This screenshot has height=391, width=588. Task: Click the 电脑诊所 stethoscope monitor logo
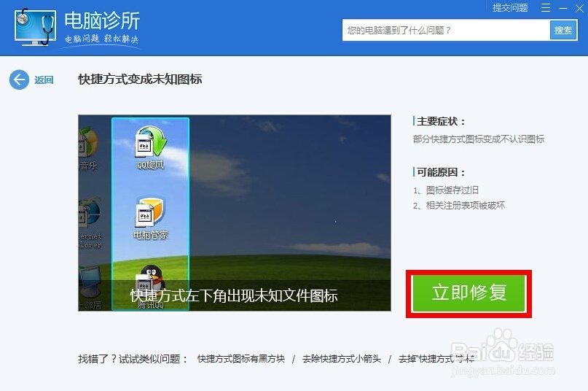(x=35, y=27)
